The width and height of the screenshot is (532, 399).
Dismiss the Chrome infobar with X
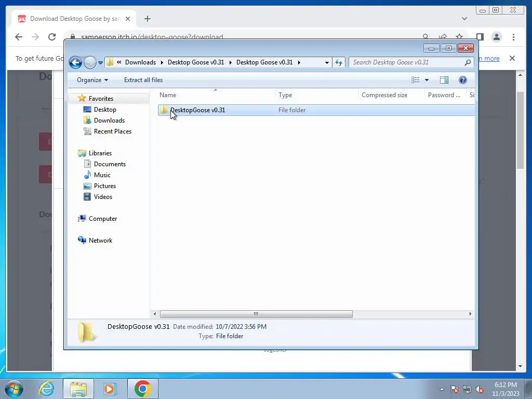[512, 58]
